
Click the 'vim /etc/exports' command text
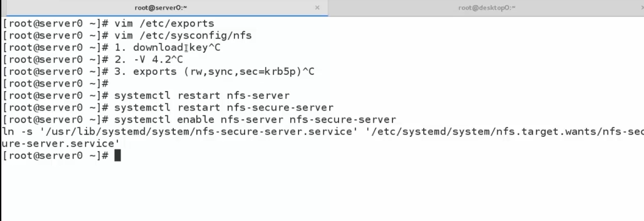click(164, 23)
